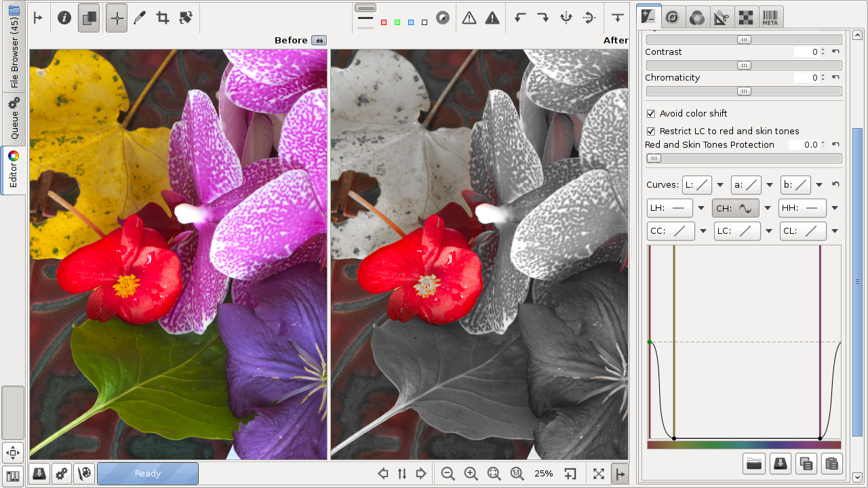
Task: Open the image info overlay icon
Action: [x=64, y=18]
